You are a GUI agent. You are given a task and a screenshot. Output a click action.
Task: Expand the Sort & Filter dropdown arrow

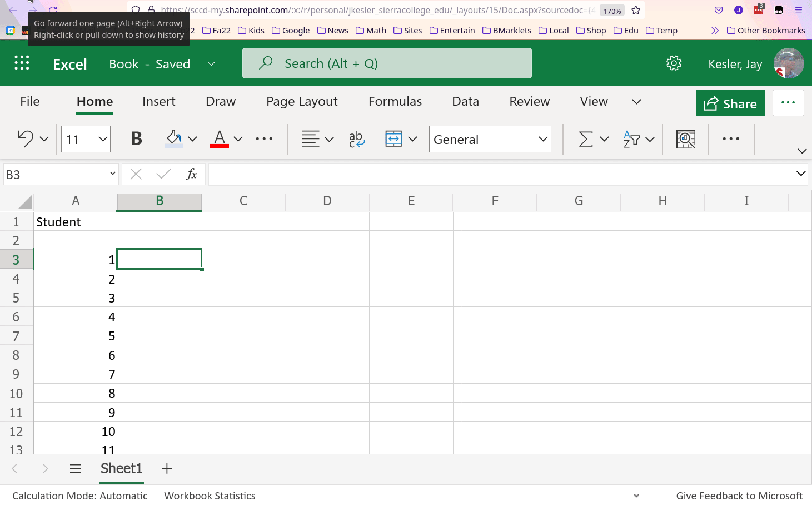pos(650,139)
